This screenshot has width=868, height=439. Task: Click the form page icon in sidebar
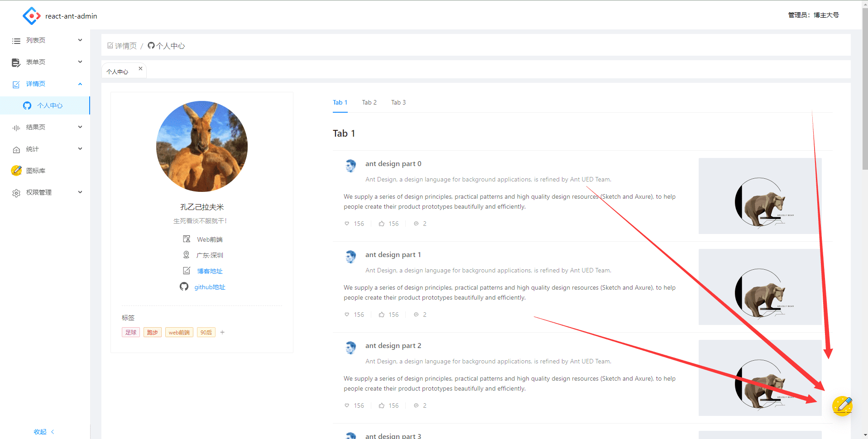[x=16, y=62]
